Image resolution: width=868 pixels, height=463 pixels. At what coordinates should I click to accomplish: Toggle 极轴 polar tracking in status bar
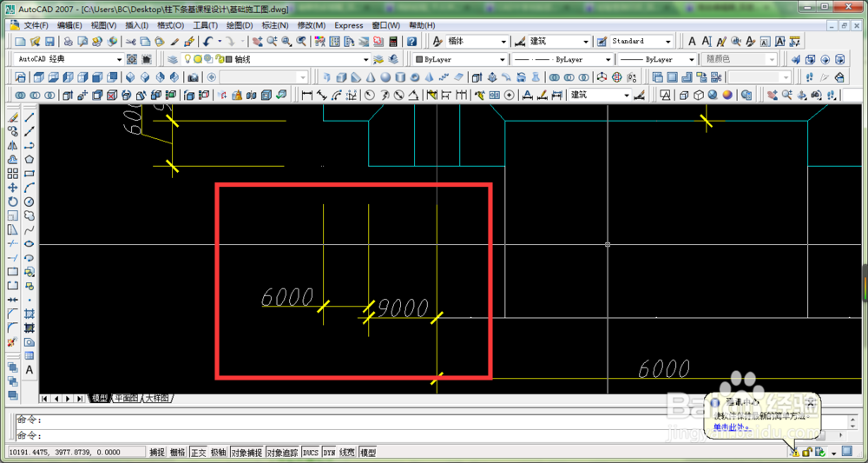pos(219,453)
